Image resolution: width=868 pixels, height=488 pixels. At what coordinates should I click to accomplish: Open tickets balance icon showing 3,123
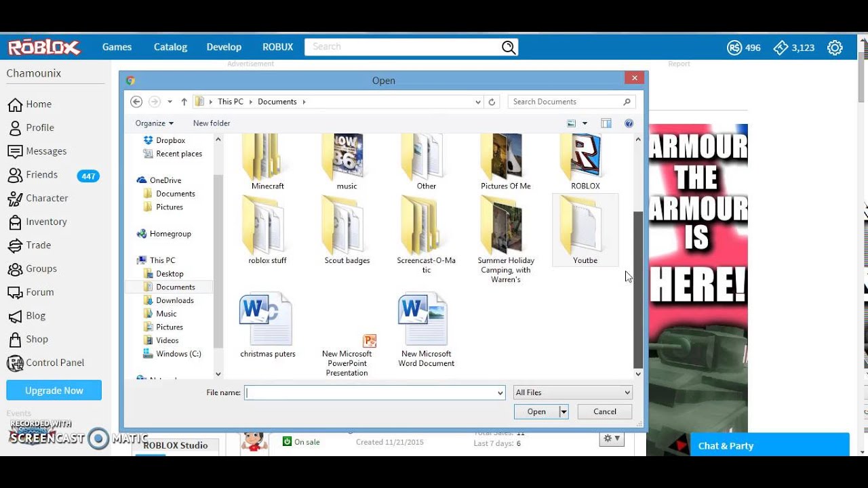point(781,47)
